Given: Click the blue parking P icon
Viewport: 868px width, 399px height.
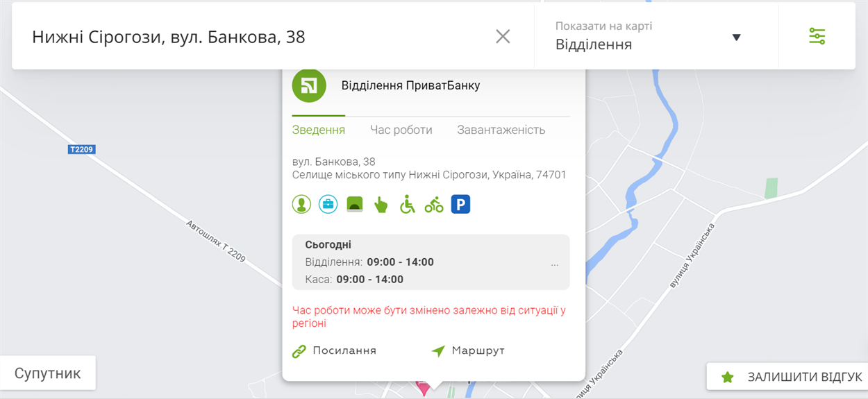Looking at the screenshot, I should (x=460, y=204).
